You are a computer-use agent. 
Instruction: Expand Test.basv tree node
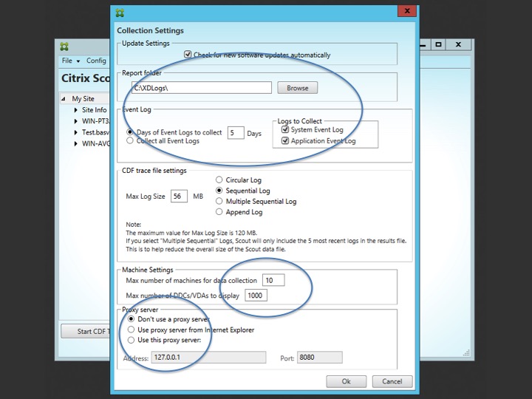76,132
